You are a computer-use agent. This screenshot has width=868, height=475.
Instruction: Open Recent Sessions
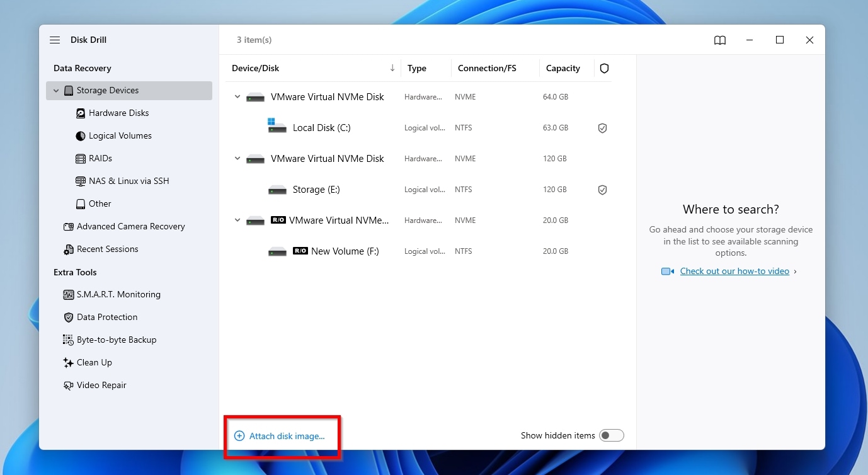click(x=108, y=249)
